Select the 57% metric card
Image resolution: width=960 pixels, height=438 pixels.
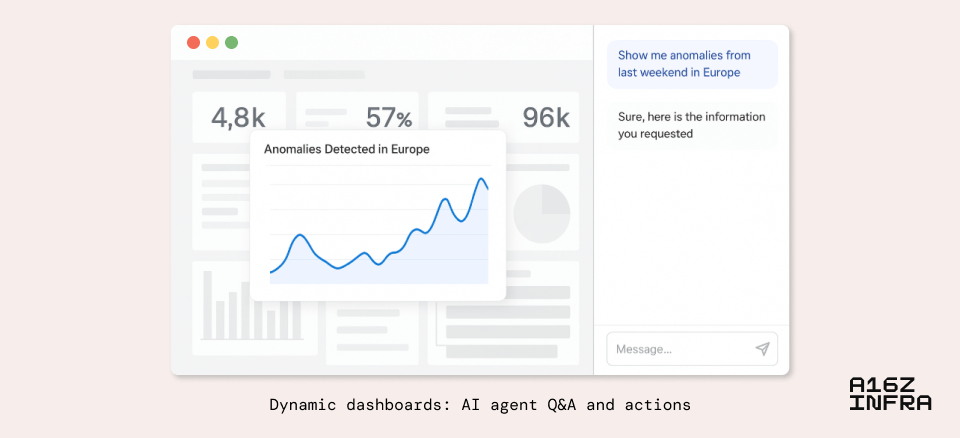[357, 118]
